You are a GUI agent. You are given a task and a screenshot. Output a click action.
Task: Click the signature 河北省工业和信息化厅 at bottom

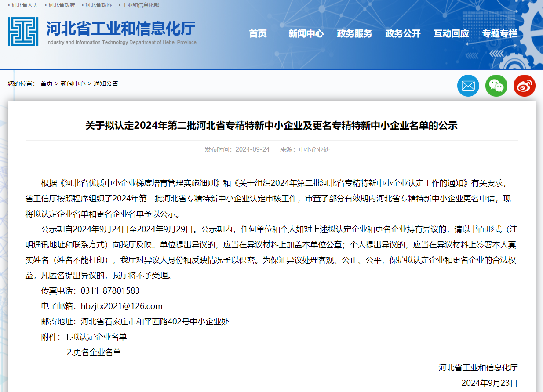(x=478, y=368)
